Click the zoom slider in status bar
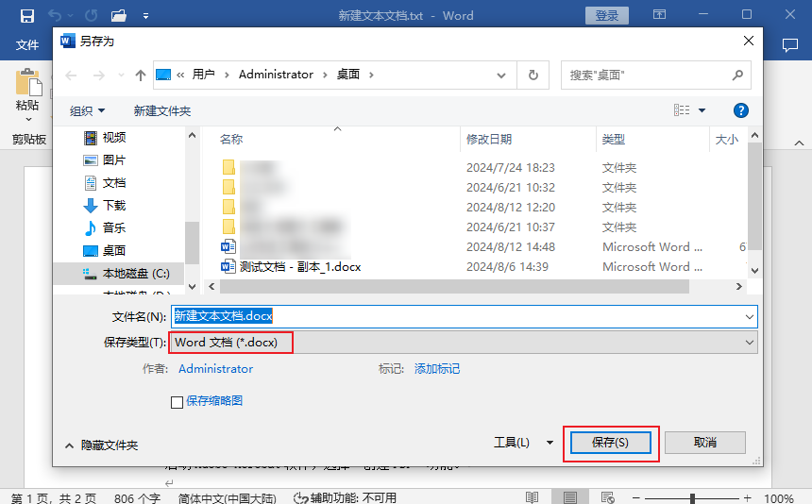Viewport: 812px width, 504px height. [x=693, y=497]
